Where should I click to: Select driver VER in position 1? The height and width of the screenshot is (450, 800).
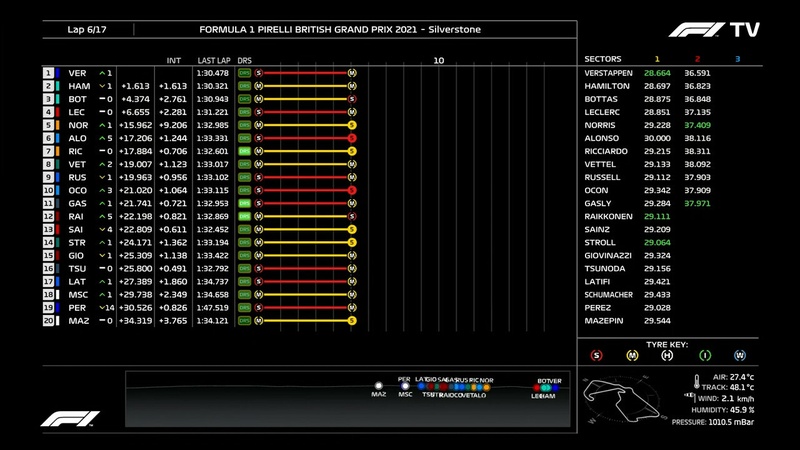78,73
